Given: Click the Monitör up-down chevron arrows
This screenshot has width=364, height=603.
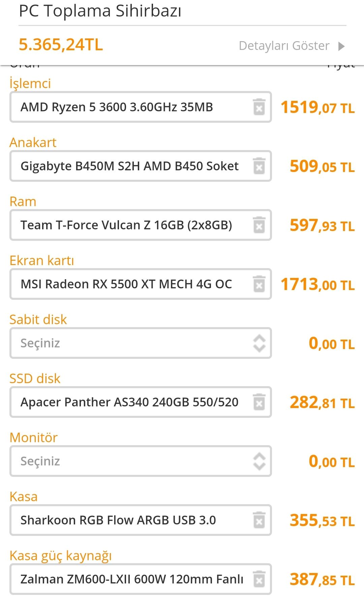Looking at the screenshot, I should point(259,461).
